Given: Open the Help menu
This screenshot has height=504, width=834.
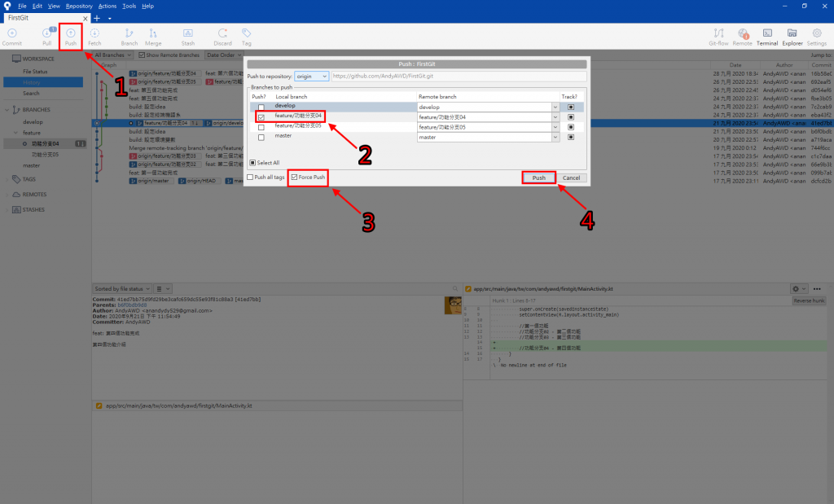Looking at the screenshot, I should point(148,6).
